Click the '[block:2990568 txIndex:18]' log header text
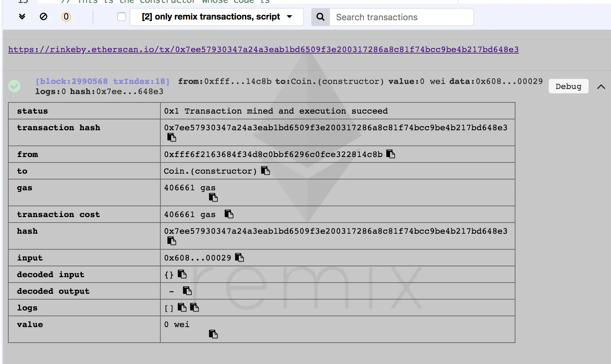 [x=102, y=81]
